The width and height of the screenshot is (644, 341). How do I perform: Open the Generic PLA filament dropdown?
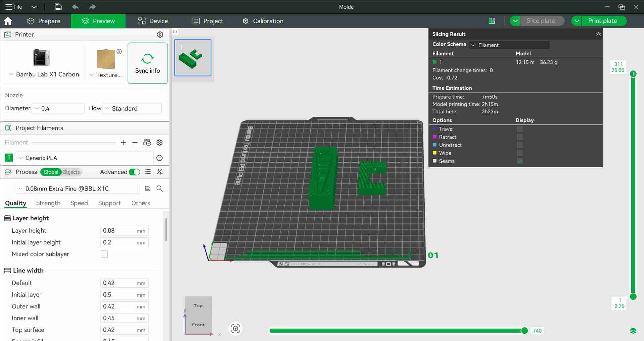point(85,158)
